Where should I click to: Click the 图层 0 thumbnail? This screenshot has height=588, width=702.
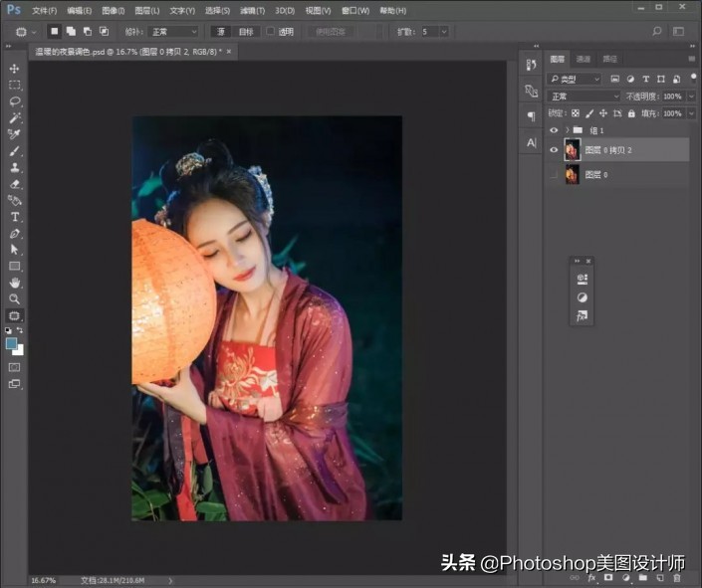(573, 174)
